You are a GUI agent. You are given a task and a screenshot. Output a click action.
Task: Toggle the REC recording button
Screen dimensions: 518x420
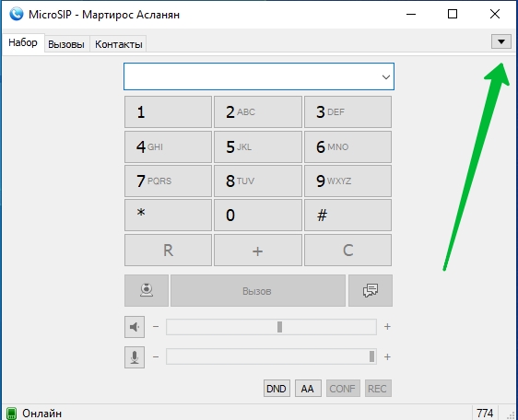(x=378, y=389)
